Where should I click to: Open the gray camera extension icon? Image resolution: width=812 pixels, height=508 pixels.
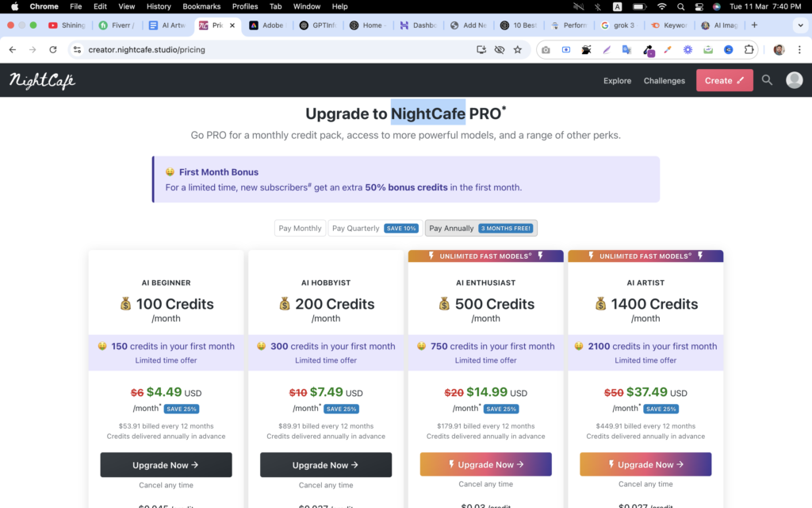[x=546, y=50]
